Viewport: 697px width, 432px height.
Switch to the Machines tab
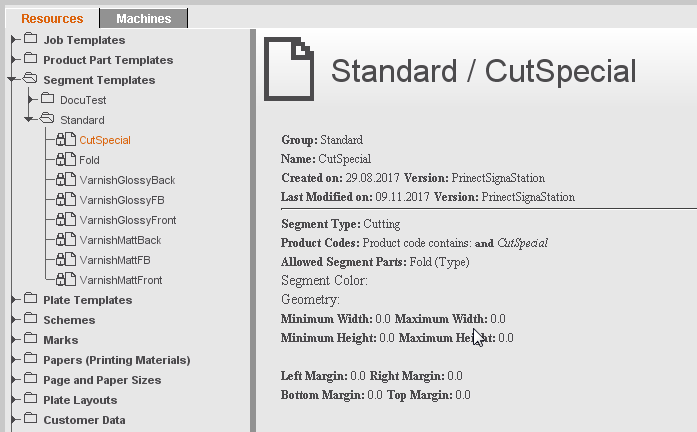pos(143,18)
